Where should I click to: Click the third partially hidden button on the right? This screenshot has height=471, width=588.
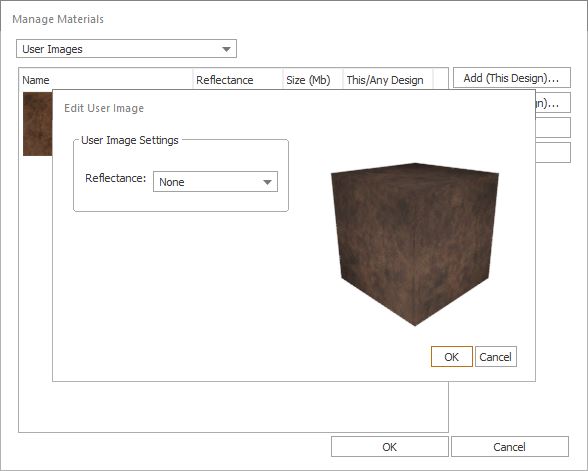point(553,128)
